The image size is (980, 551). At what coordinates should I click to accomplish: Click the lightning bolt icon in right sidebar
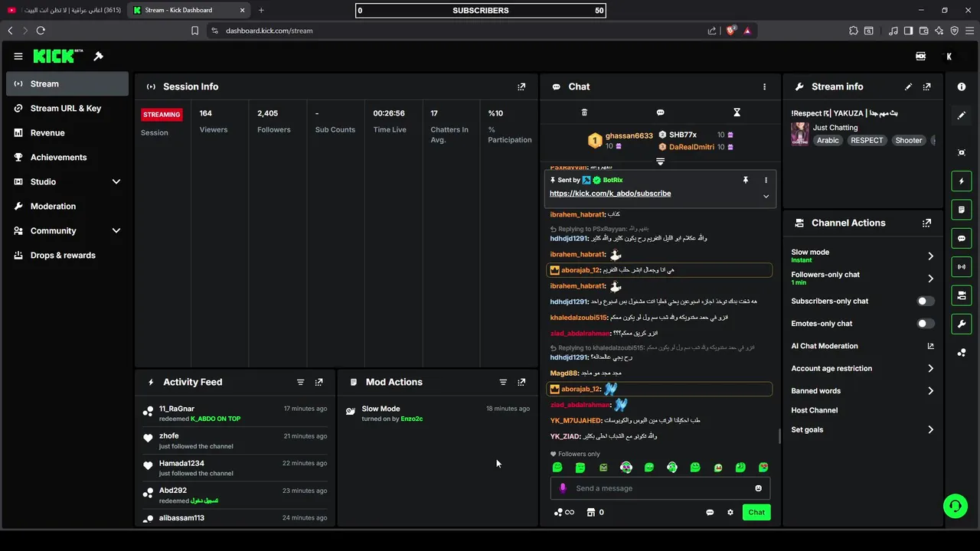(x=962, y=181)
